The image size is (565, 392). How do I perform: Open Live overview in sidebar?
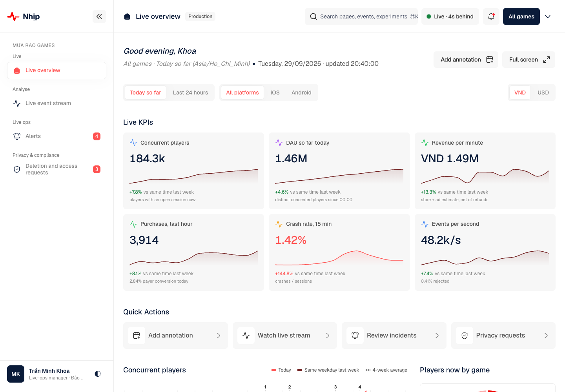[x=56, y=71]
